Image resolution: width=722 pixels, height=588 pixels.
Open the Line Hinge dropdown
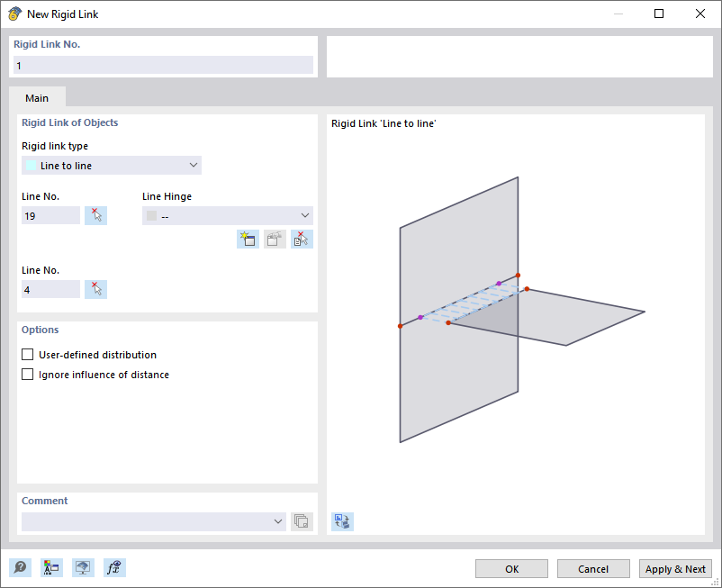point(305,214)
